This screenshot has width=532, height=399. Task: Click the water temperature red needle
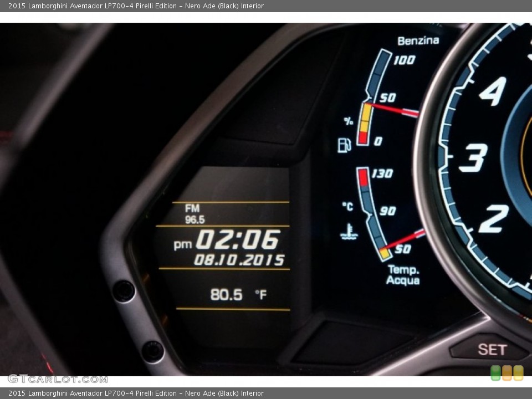(x=403, y=240)
